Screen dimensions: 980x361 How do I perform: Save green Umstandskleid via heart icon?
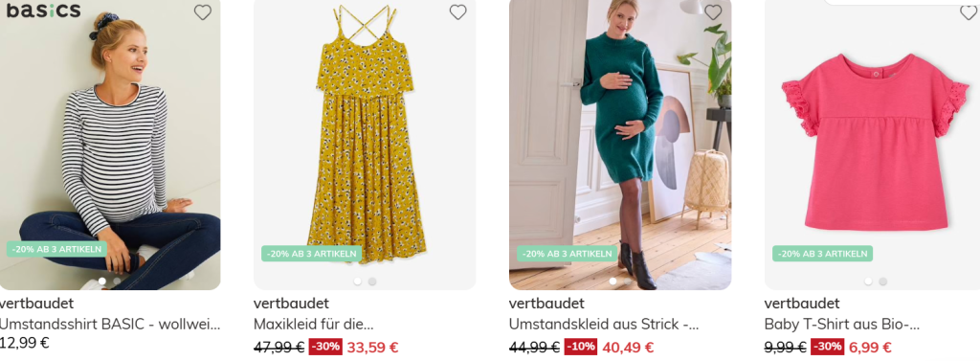coord(713,11)
